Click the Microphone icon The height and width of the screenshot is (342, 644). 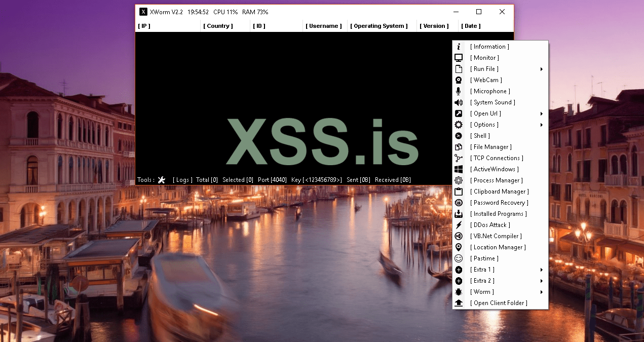coord(459,91)
